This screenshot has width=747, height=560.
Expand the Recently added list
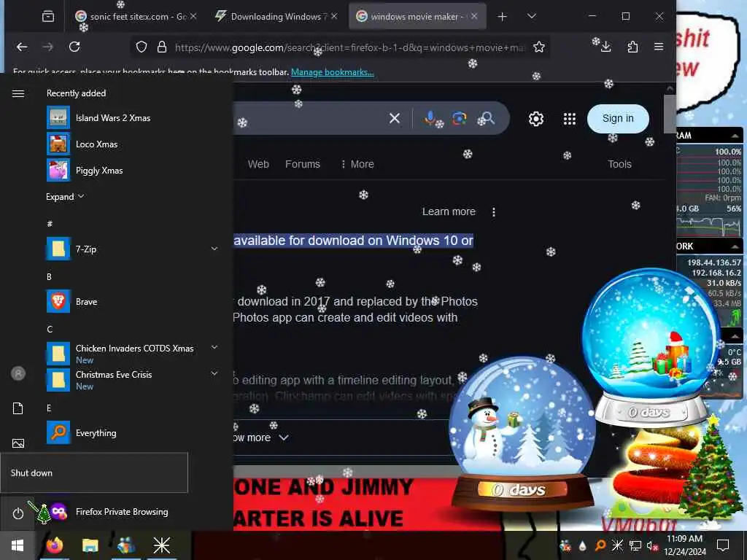(x=65, y=197)
